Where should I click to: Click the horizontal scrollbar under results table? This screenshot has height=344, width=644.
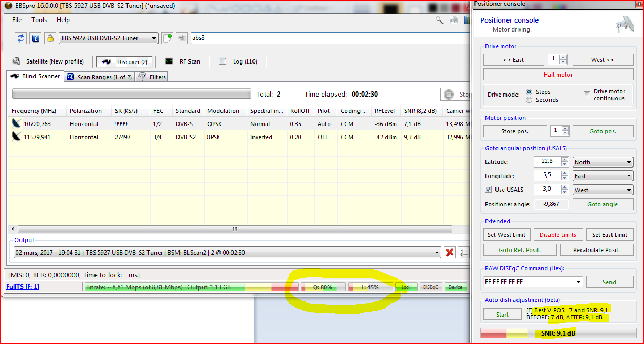pos(235,230)
